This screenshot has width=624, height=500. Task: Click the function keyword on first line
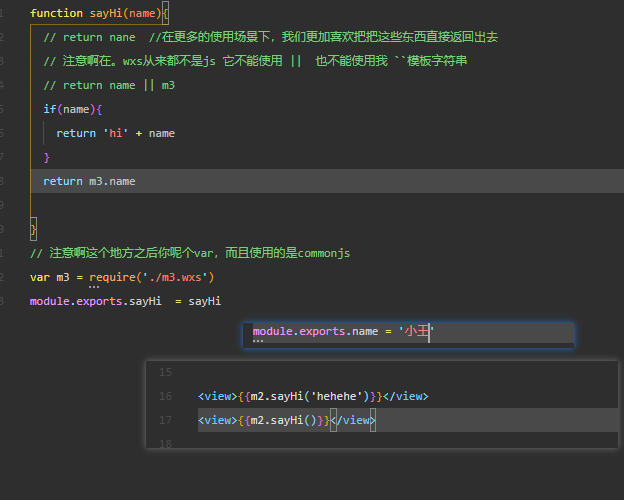point(53,13)
